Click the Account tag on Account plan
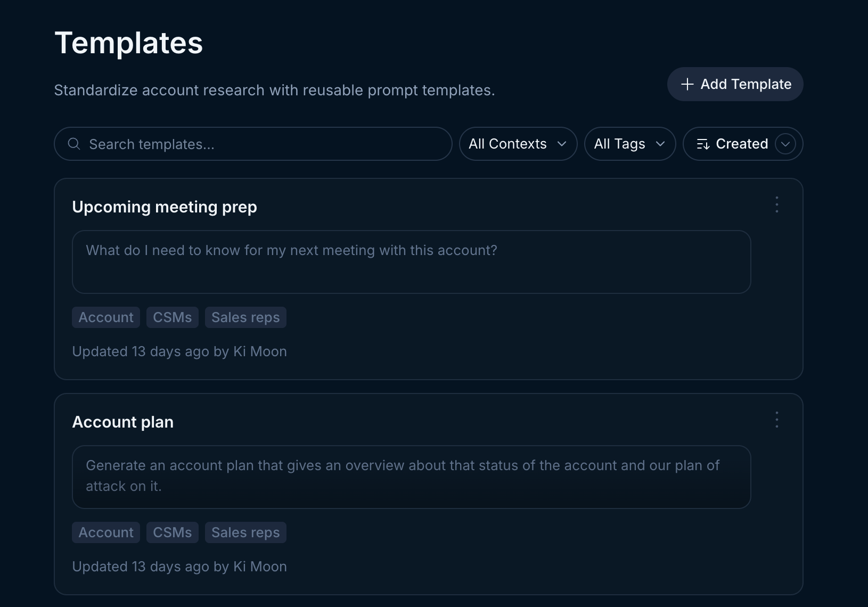This screenshot has height=607, width=868. coord(105,532)
